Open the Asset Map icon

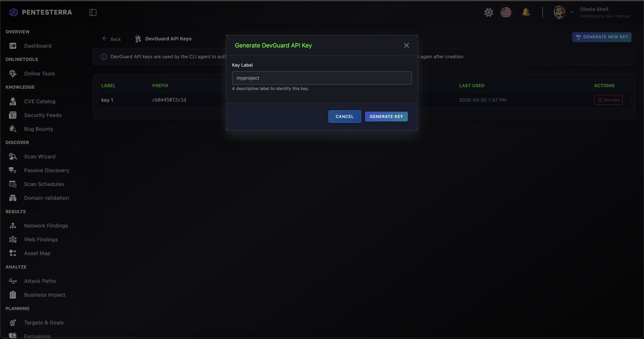[13, 253]
